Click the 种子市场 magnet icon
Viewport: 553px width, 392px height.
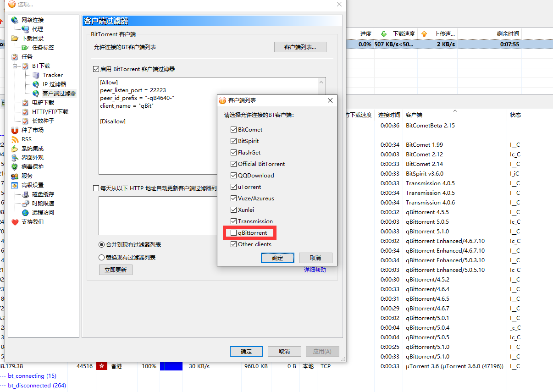[x=15, y=130]
